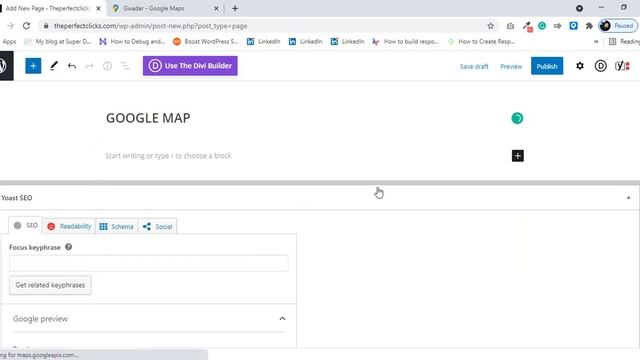Open the Apps bookmarks shortcut
The width and height of the screenshot is (640, 360).
pos(9,42)
